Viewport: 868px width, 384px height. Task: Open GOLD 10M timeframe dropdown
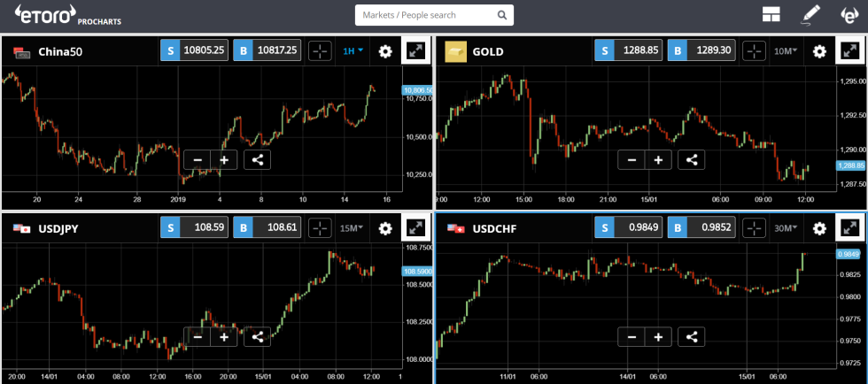tap(786, 51)
